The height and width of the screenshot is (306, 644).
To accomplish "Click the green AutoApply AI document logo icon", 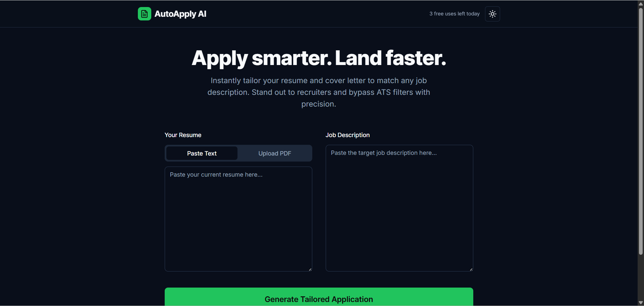I will click(x=144, y=14).
